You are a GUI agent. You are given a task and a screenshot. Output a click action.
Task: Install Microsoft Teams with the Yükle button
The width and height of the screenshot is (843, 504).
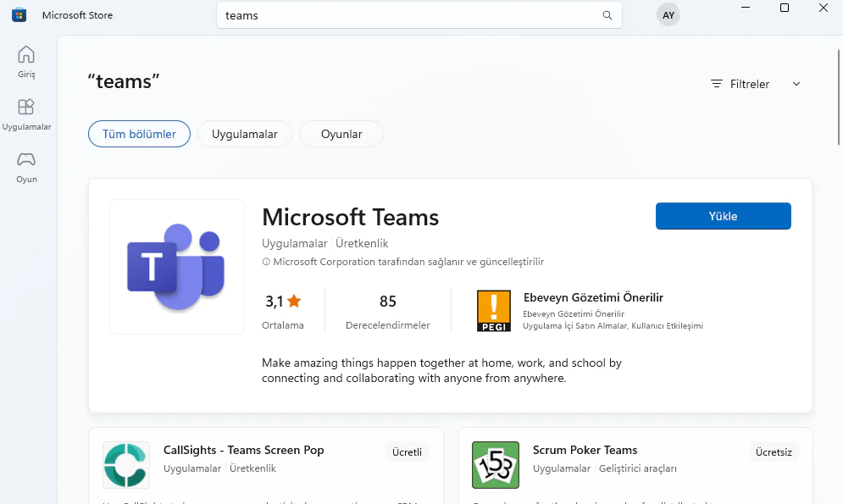[x=723, y=216]
